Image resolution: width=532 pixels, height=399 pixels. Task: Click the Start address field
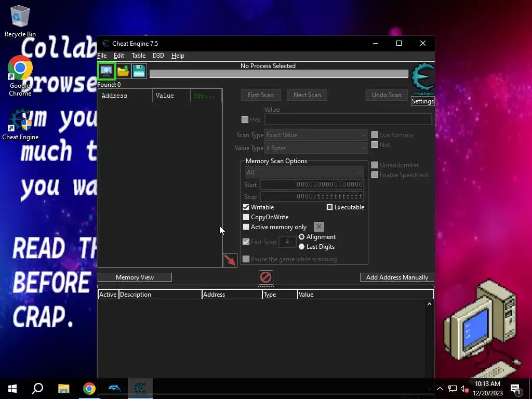[x=312, y=184]
